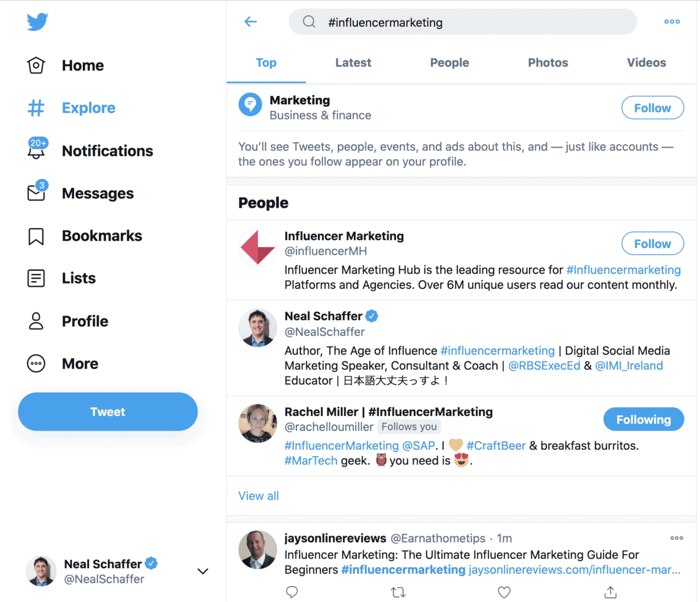Viewport: 700px width, 602px height.
Task: Open more options on jaysonlinereviews tweet
Action: [677, 538]
